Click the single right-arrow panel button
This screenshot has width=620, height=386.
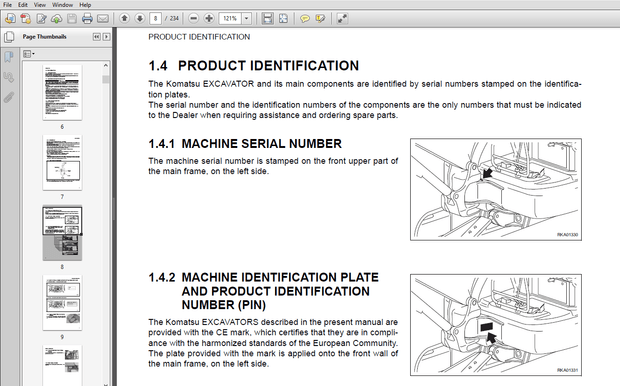106,37
